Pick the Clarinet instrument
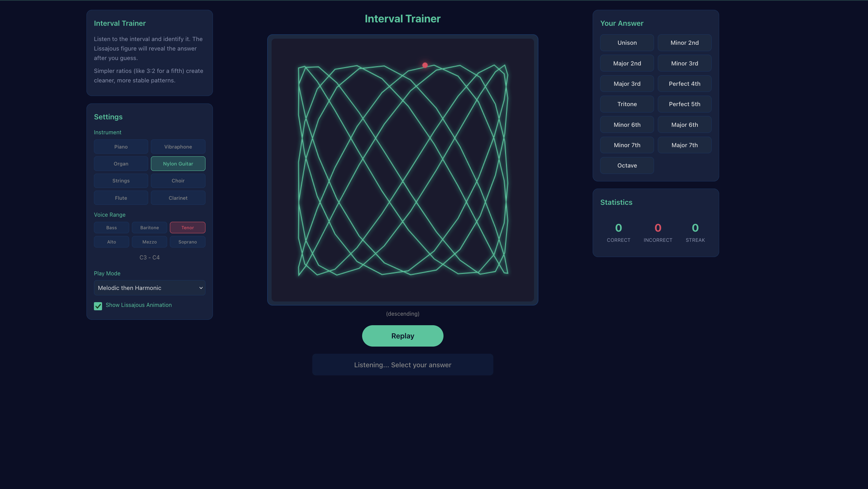Image resolution: width=868 pixels, height=489 pixels. 178,198
